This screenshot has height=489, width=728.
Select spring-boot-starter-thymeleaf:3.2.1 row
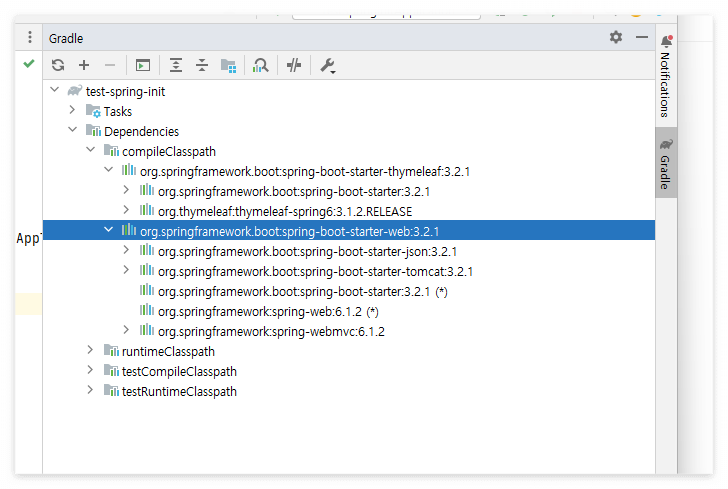[349, 171]
